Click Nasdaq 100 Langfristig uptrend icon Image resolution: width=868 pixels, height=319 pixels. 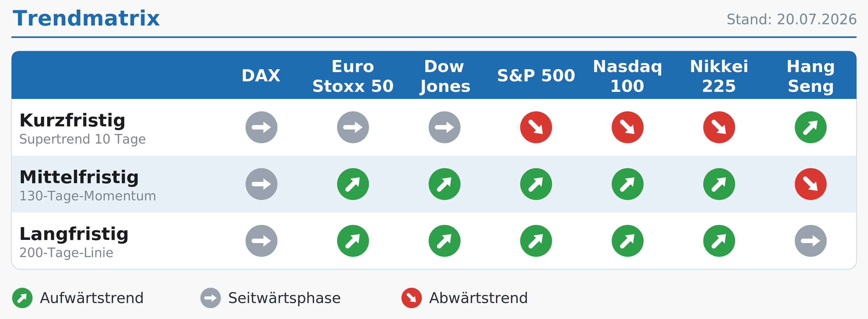coord(627,241)
